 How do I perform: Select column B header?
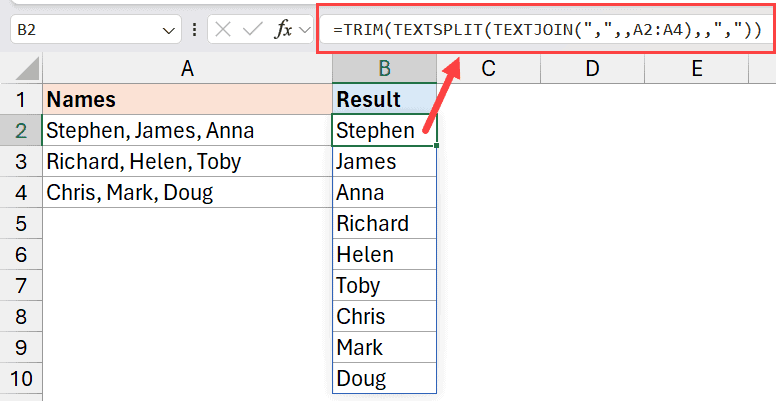(384, 68)
